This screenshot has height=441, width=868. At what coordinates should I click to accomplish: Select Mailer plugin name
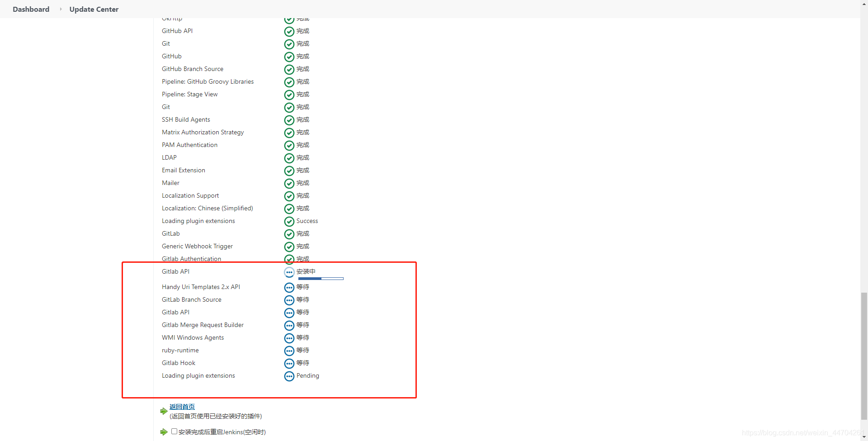[x=171, y=183]
